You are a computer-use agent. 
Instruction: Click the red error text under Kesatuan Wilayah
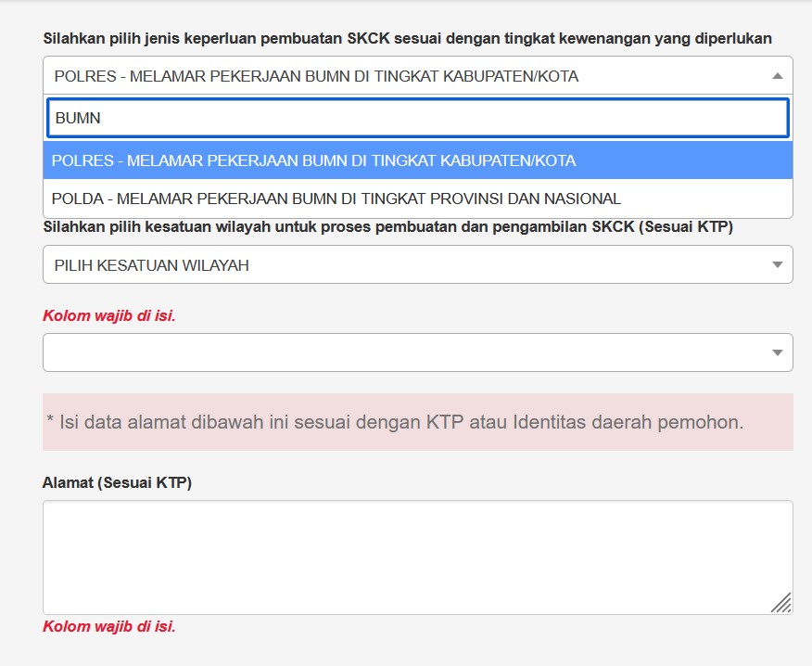click(108, 315)
